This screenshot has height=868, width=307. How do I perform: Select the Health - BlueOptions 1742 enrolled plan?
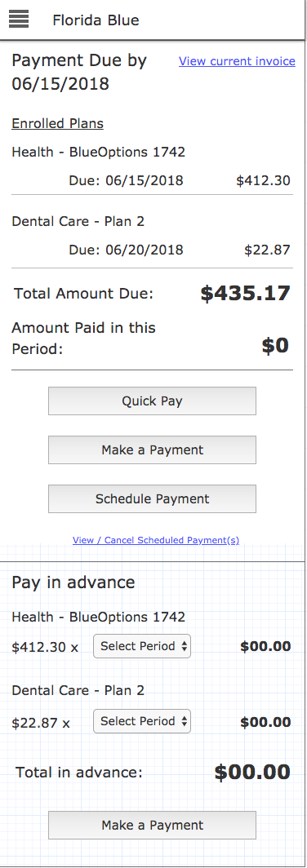coord(99,152)
